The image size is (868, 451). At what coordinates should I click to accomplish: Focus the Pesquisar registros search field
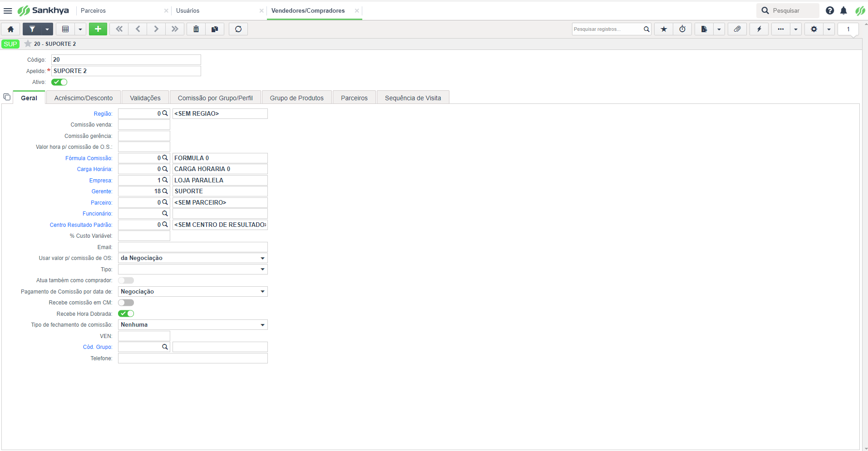607,29
